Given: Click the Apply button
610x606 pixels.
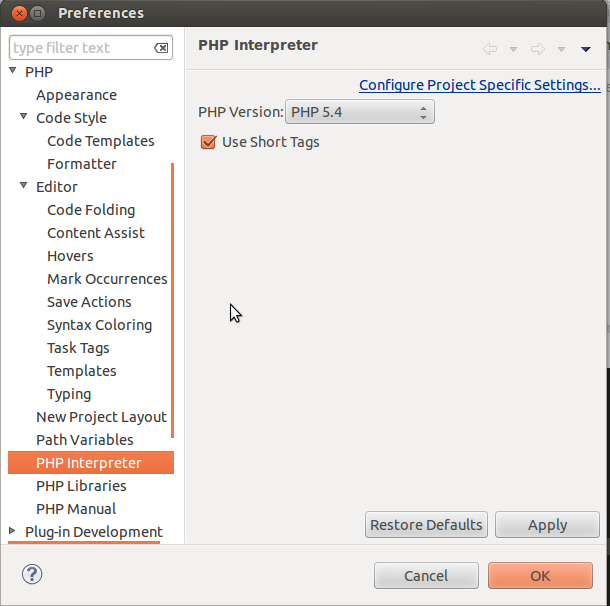Looking at the screenshot, I should tap(547, 525).
